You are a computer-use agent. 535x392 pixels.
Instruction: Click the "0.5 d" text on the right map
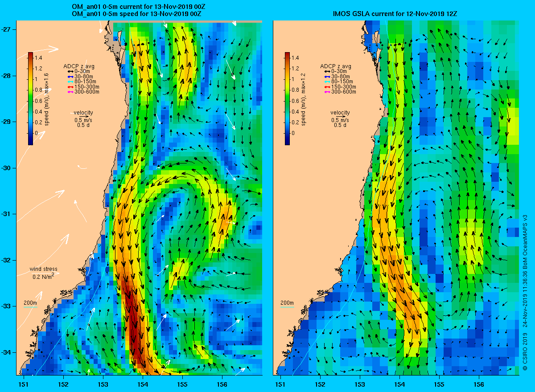pos(340,125)
